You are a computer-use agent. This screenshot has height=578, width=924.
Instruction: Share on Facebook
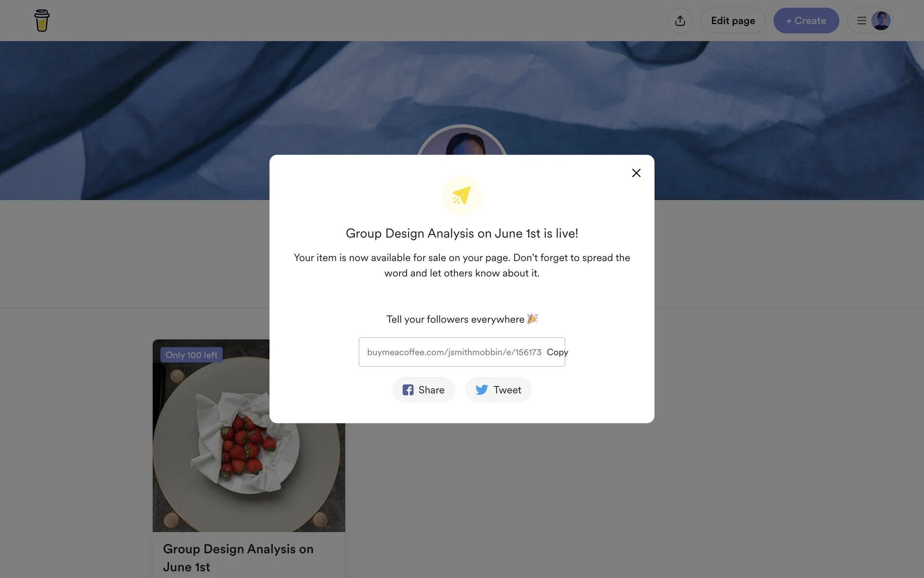tap(423, 390)
